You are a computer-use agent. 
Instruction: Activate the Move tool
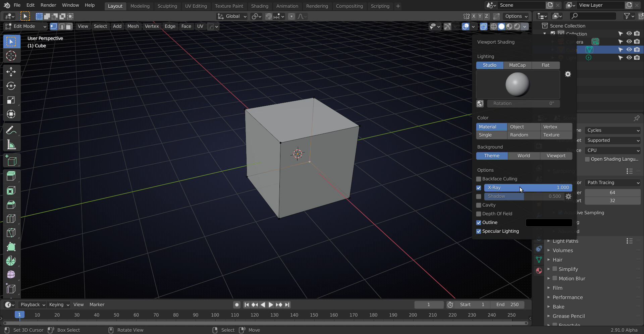[11, 71]
